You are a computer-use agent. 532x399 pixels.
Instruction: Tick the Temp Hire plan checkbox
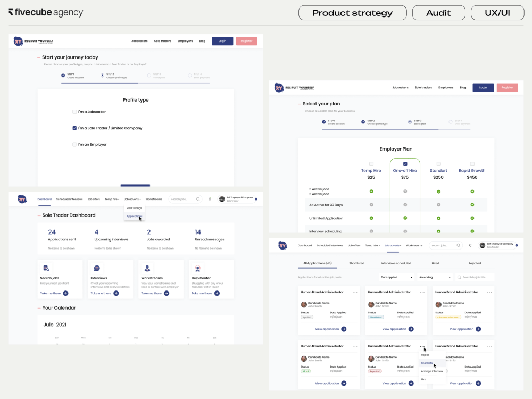tap(371, 164)
